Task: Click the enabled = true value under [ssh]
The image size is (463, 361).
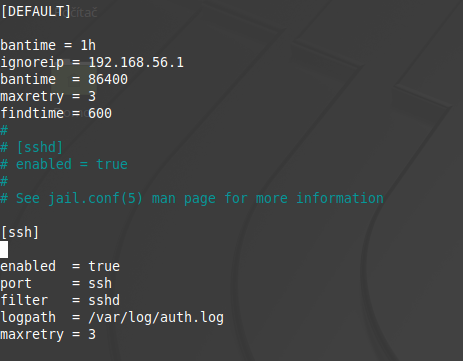Action: coord(104,266)
